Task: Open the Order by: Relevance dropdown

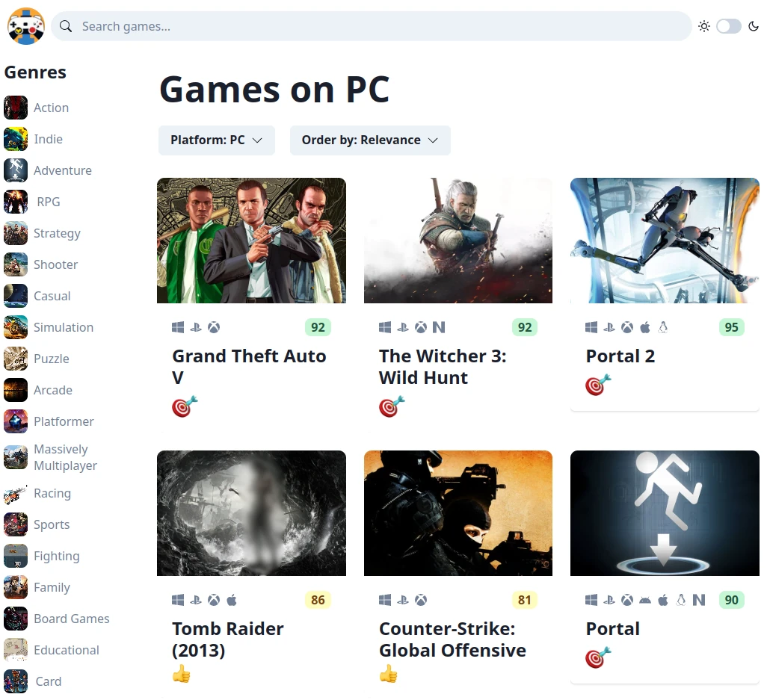Action: pyautogui.click(x=370, y=140)
